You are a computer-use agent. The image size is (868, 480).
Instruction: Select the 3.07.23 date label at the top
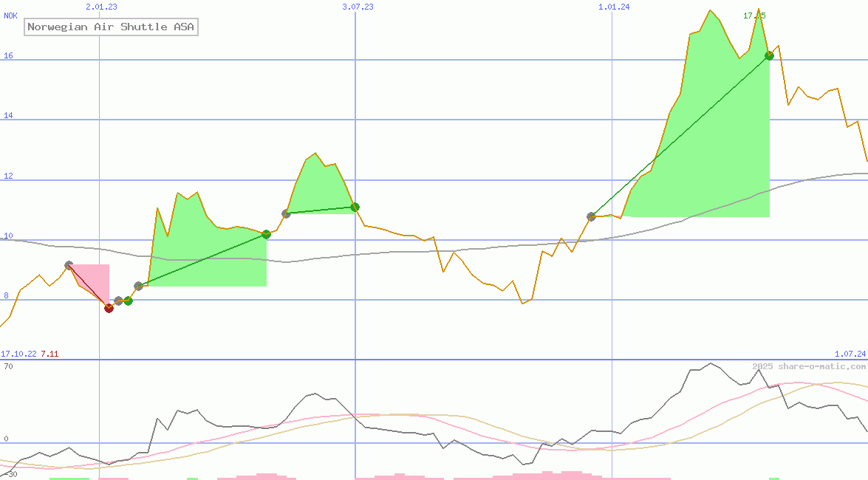click(x=358, y=7)
